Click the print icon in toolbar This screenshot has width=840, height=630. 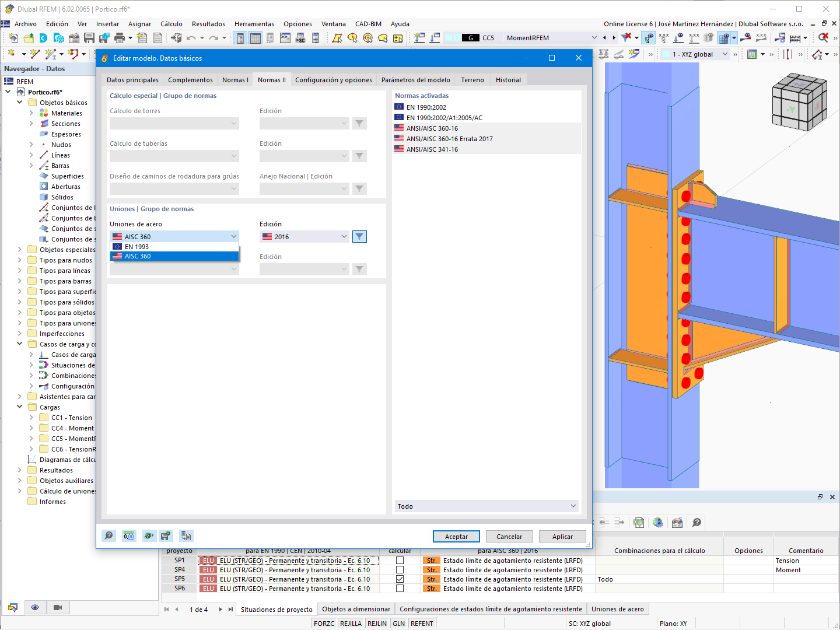[120, 38]
